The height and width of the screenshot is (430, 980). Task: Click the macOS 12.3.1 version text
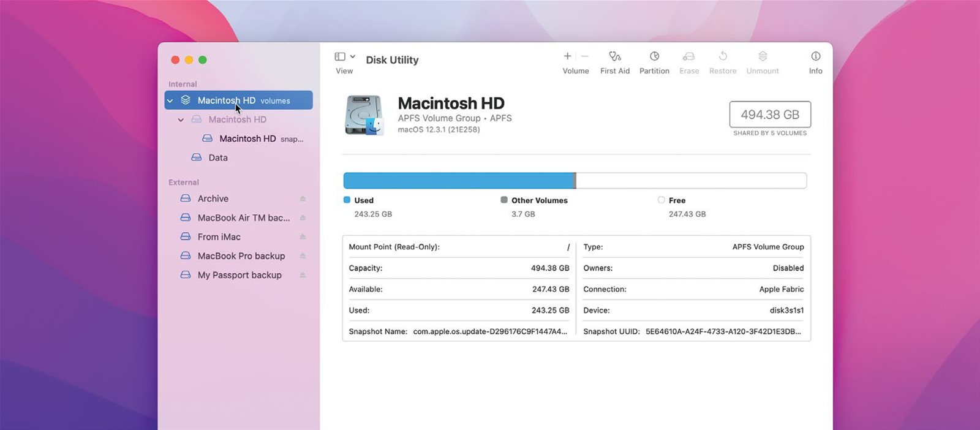coord(439,130)
